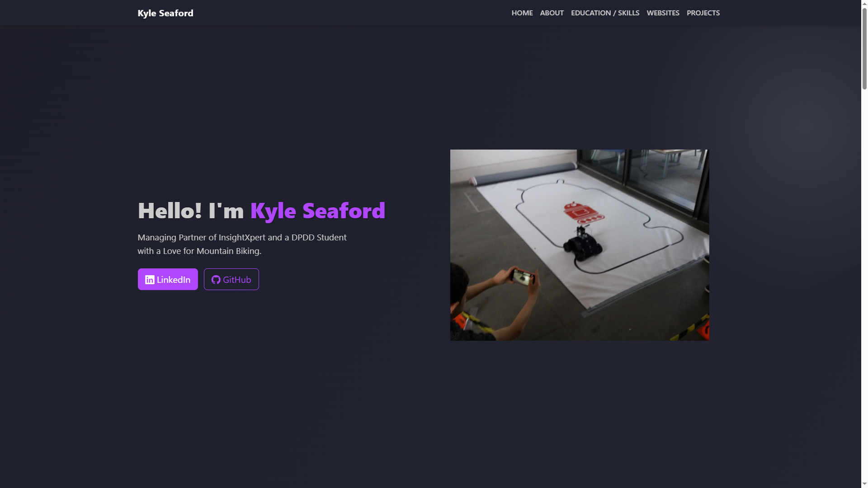Image resolution: width=868 pixels, height=488 pixels.
Task: Click the GitHub button border outline
Action: pyautogui.click(x=231, y=269)
